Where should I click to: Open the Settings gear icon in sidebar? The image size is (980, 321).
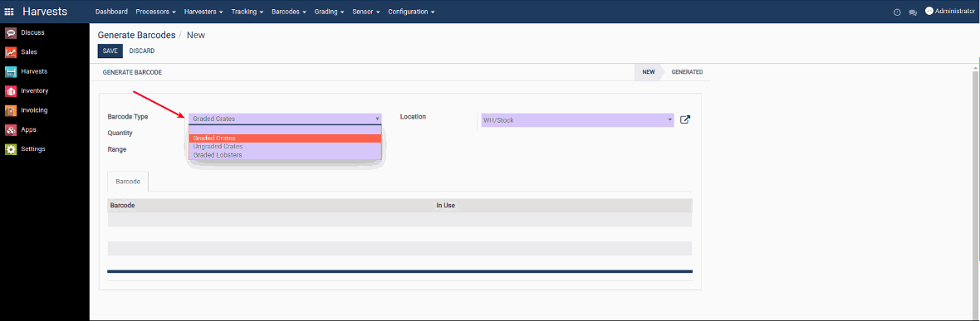pyautogui.click(x=11, y=149)
